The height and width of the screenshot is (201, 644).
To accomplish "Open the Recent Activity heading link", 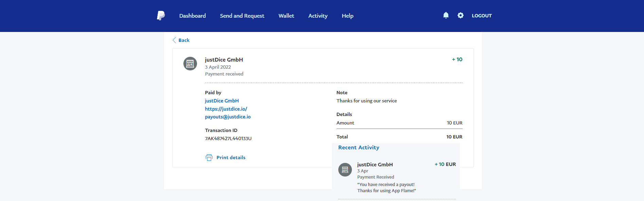I will tap(359, 147).
